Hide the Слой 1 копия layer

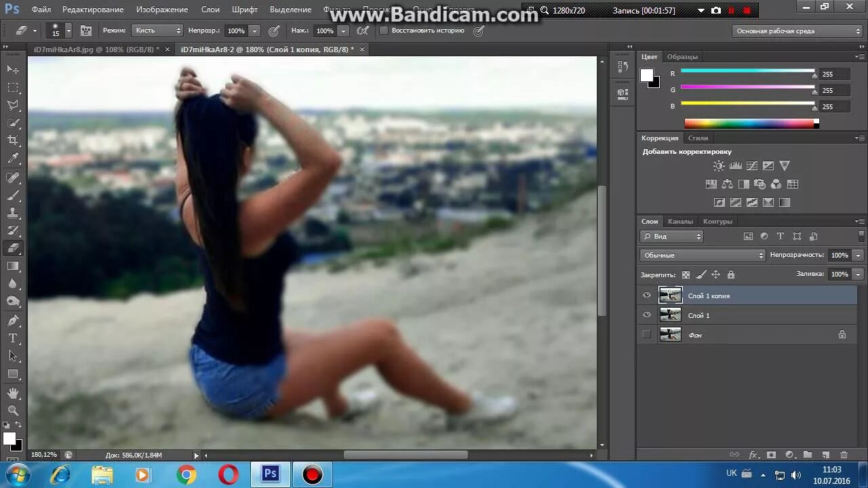point(646,296)
